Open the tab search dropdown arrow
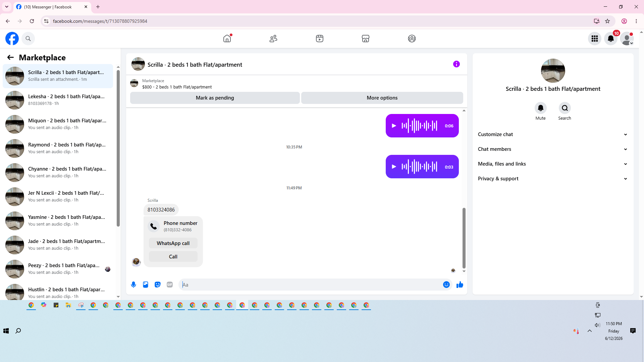The width and height of the screenshot is (644, 362). click(7, 7)
